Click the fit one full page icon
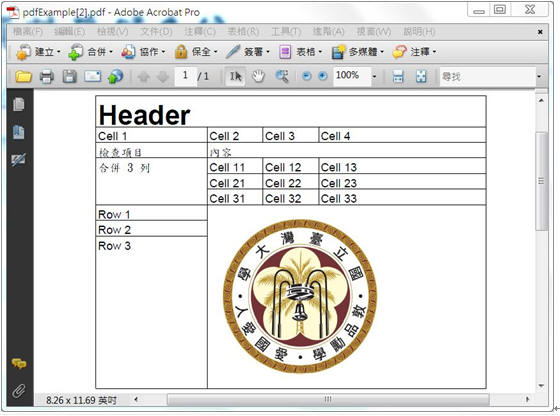The image size is (560, 416). click(421, 76)
